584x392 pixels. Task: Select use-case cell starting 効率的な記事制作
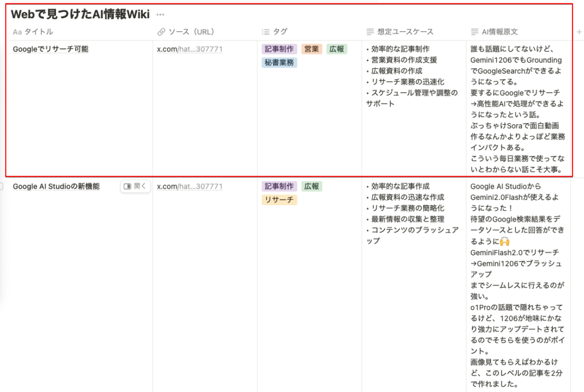[x=414, y=108]
